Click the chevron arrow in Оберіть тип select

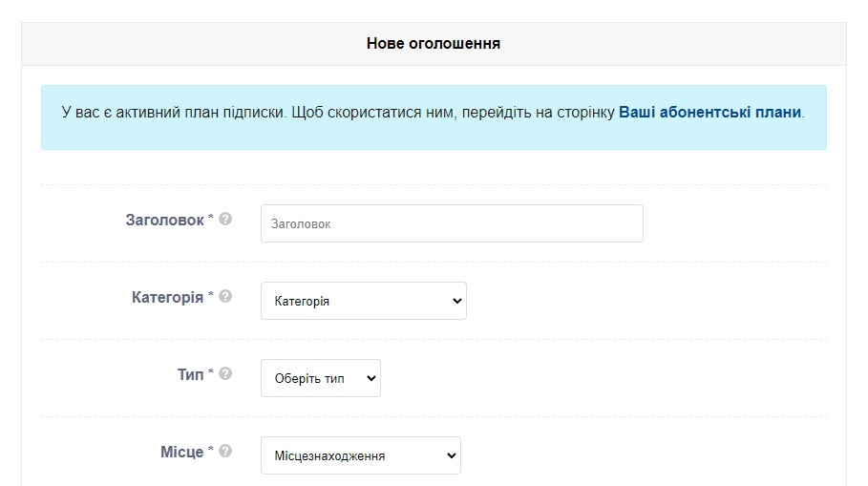click(370, 379)
